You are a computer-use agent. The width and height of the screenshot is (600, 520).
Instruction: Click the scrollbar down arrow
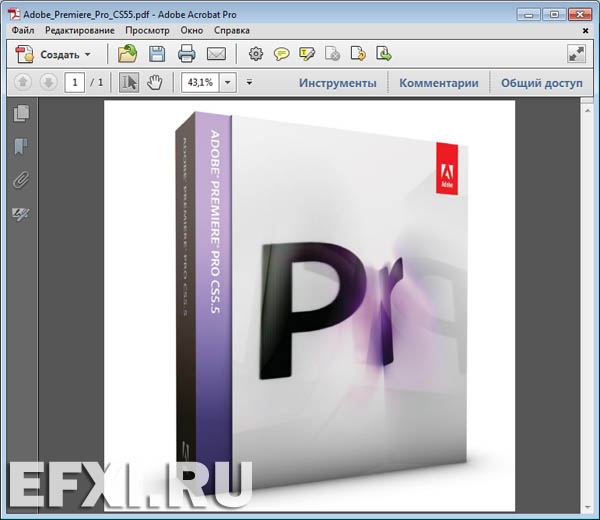pos(588,508)
